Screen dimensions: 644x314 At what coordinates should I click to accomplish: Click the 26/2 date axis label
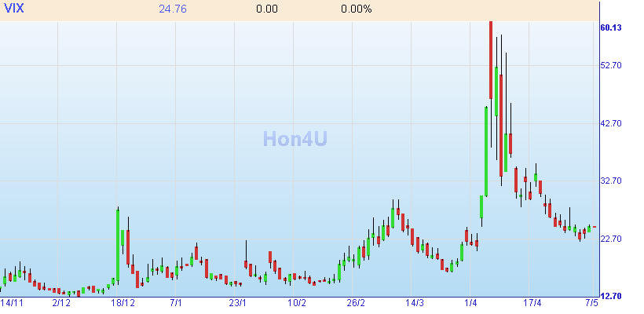click(x=356, y=303)
